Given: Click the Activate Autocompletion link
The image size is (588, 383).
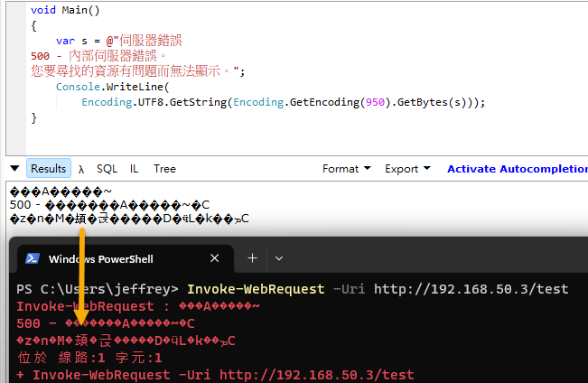Looking at the screenshot, I should [x=517, y=169].
